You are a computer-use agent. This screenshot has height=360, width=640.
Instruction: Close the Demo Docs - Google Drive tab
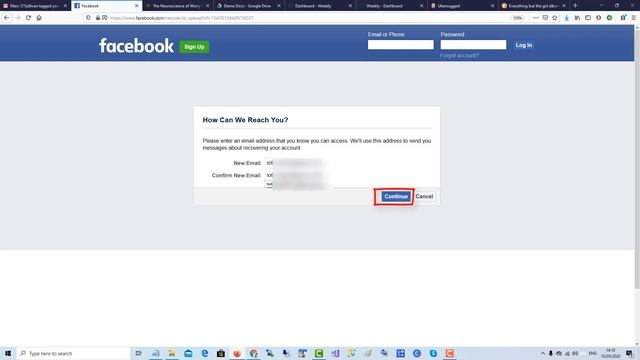(x=279, y=6)
